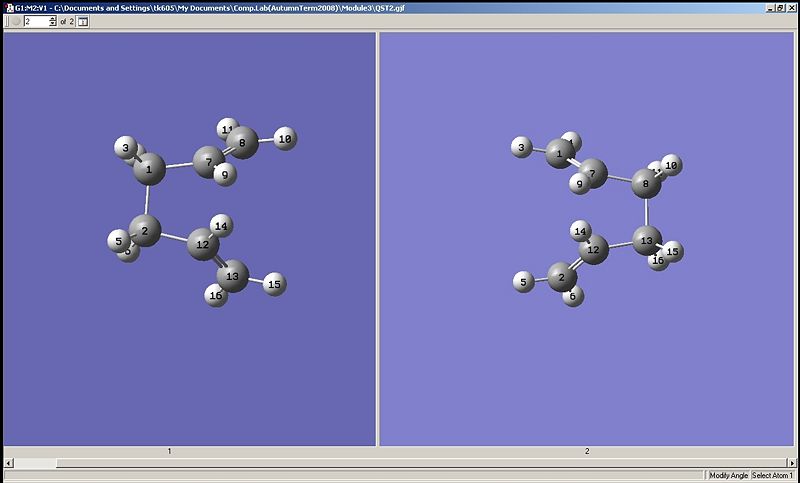
Task: Close the QST2 molecule window
Action: click(x=791, y=7)
